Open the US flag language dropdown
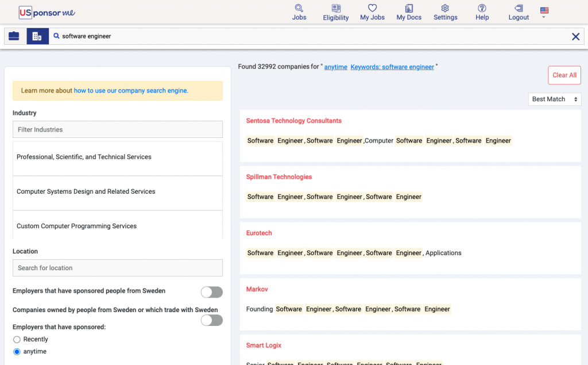The height and width of the screenshot is (365, 588). coord(544,11)
